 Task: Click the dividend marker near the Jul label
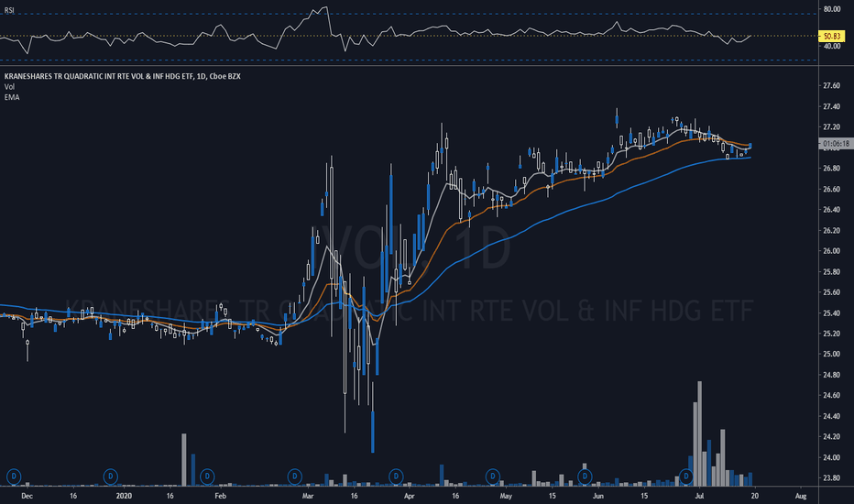click(685, 477)
